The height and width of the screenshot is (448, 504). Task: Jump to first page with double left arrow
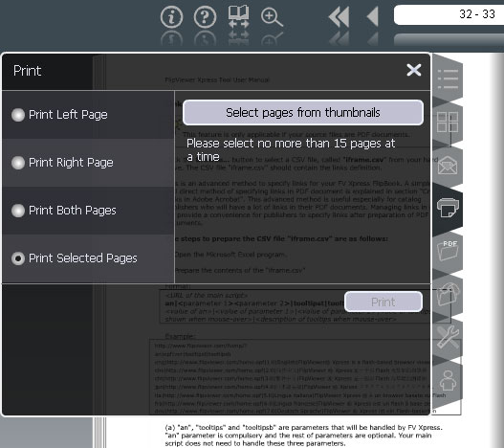click(x=339, y=16)
